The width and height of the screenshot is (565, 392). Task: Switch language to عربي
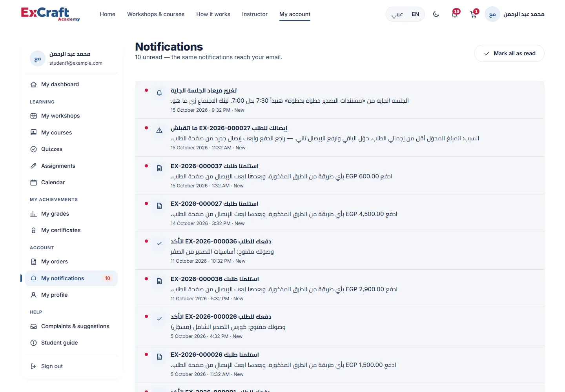[x=397, y=14]
